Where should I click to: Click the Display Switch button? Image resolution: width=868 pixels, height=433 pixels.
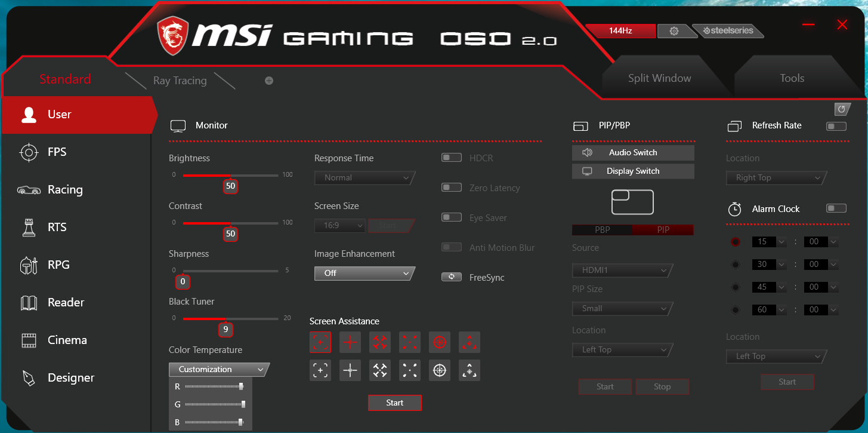click(633, 171)
